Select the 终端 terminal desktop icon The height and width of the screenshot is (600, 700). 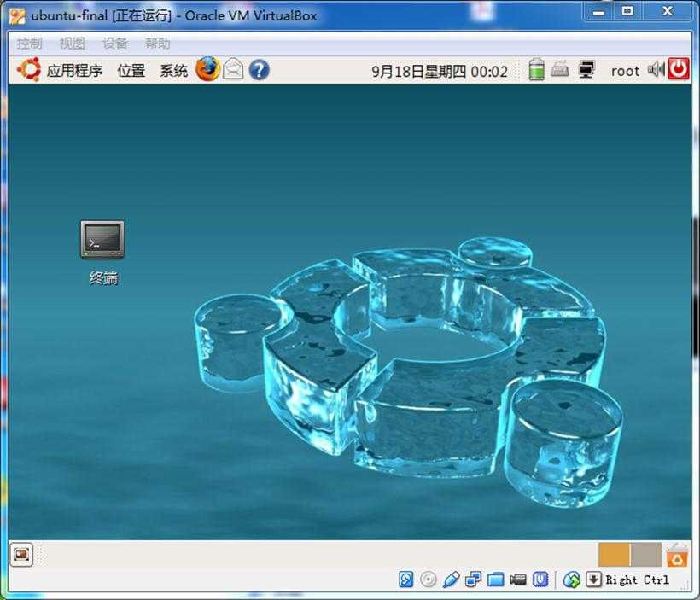tap(102, 240)
